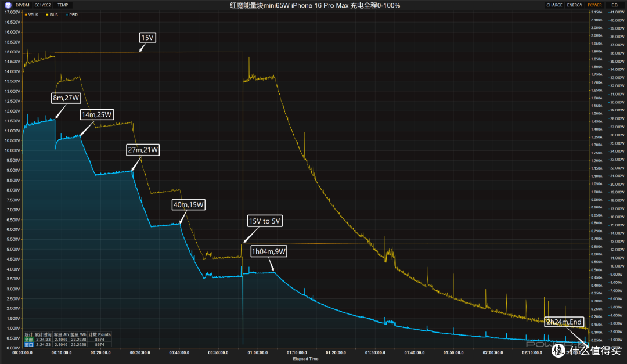Viewport: 627px width, 364px height.
Task: Click the 0.000V voltage axis label
Action: (x=12, y=348)
